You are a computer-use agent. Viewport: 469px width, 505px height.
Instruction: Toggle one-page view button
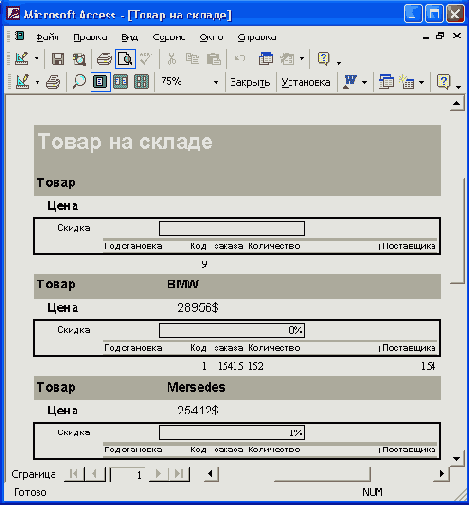click(x=100, y=82)
